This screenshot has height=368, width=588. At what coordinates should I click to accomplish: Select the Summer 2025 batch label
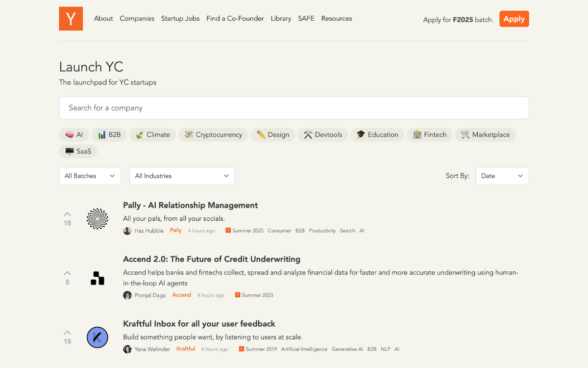[248, 231]
